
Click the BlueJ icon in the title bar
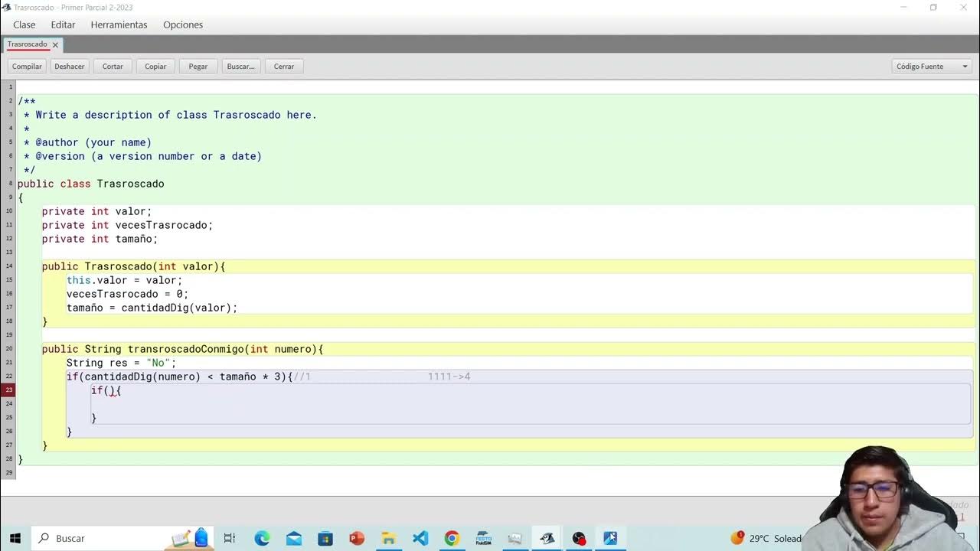tap(7, 7)
